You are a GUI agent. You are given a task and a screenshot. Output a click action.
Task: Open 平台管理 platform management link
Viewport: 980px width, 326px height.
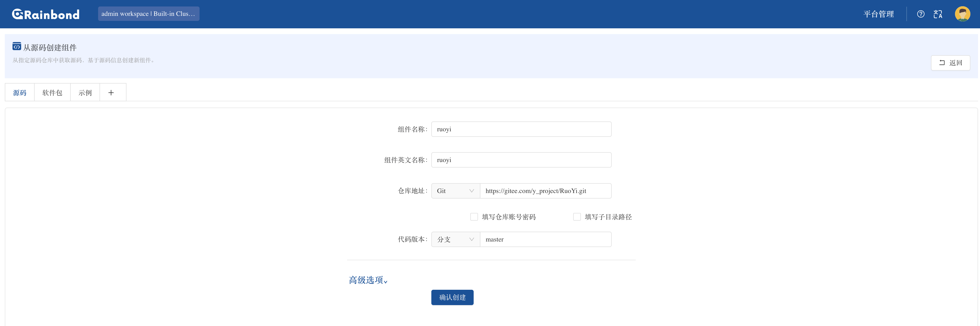(879, 14)
